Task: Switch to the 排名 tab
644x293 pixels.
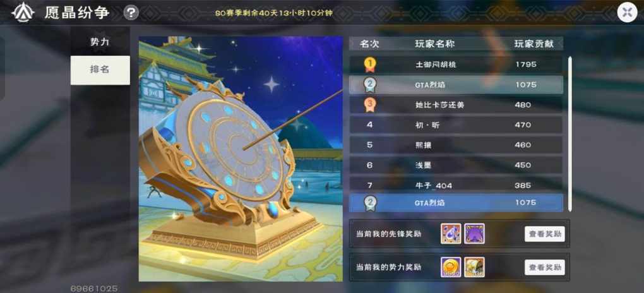Action: 100,70
